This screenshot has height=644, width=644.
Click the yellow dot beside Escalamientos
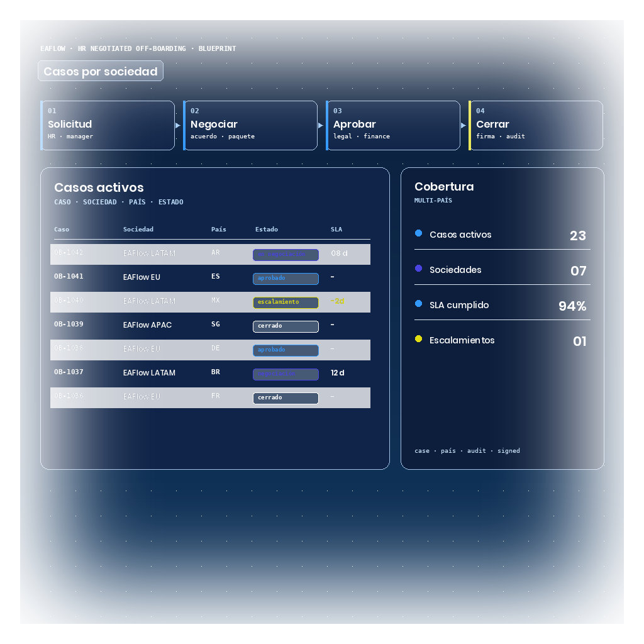pos(418,339)
